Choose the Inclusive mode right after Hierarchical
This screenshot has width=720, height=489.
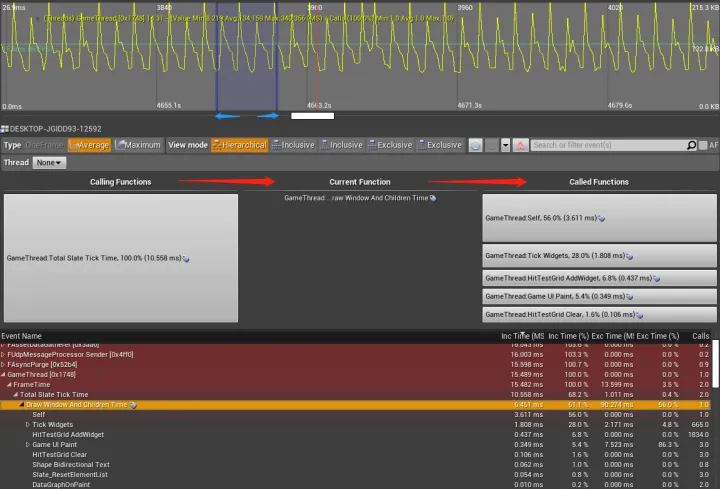coord(293,145)
